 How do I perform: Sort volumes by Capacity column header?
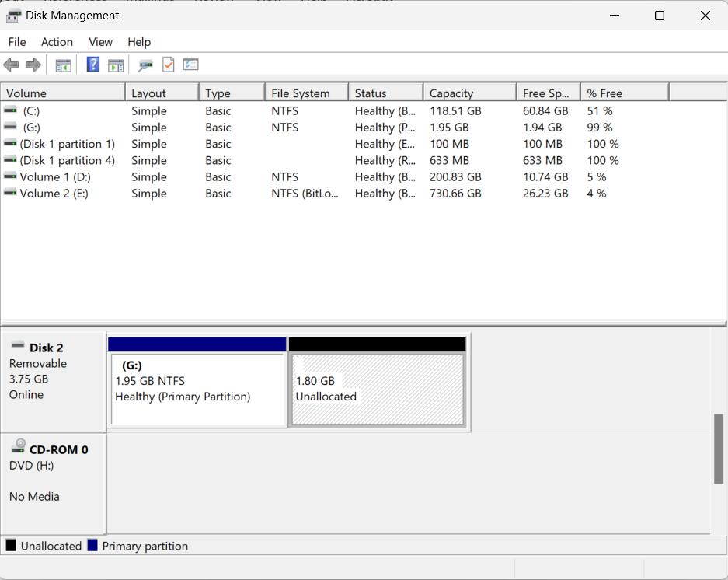click(468, 93)
